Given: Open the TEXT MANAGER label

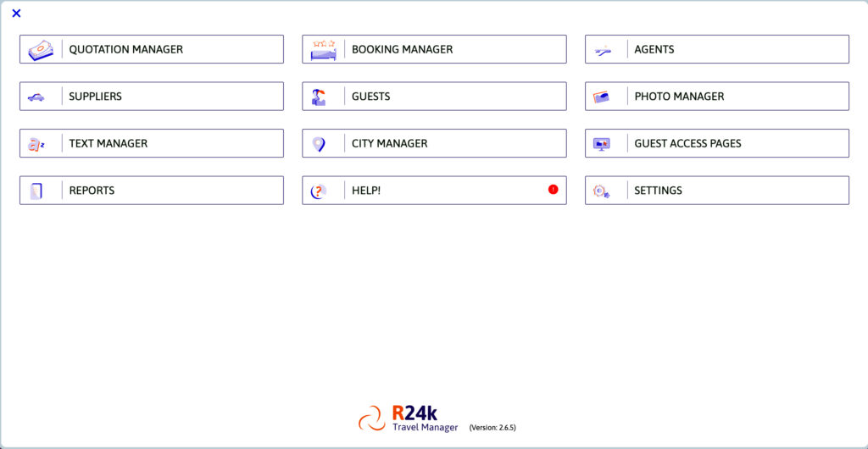Looking at the screenshot, I should pos(108,144).
